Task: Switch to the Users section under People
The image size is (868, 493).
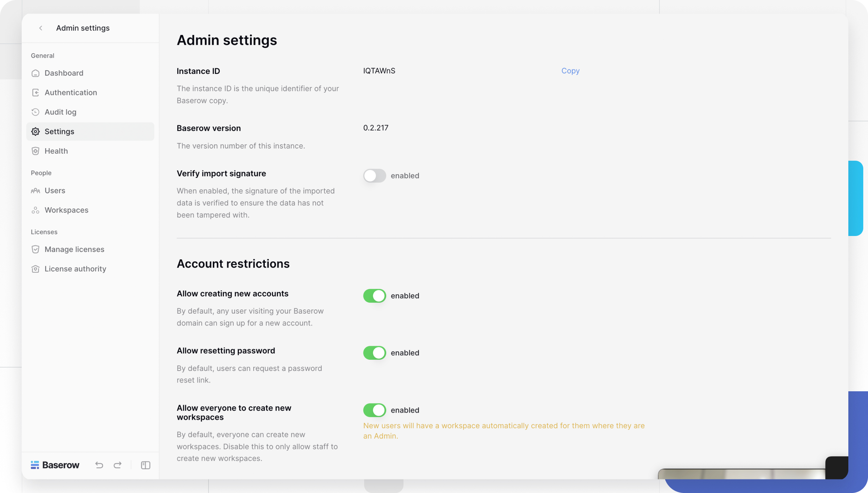Action: coord(55,191)
